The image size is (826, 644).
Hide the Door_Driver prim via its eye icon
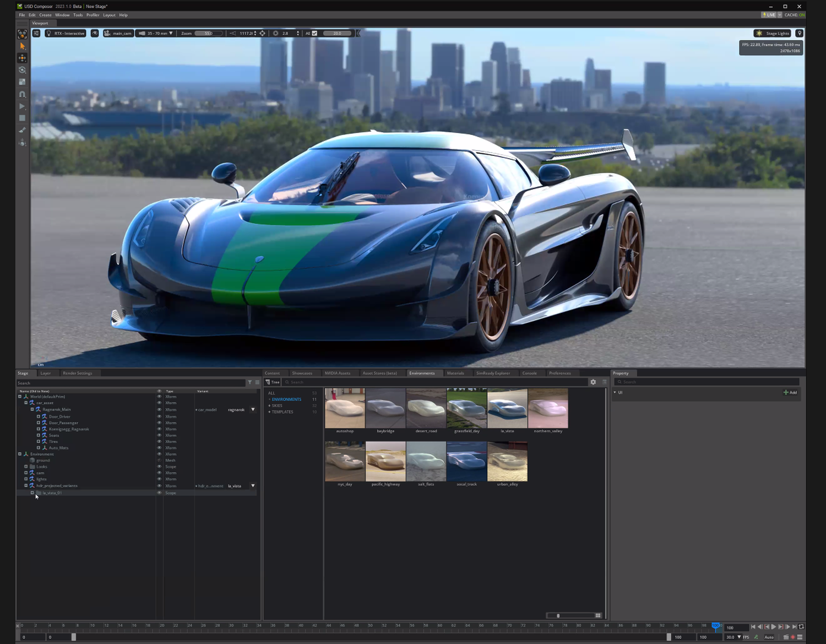click(159, 416)
